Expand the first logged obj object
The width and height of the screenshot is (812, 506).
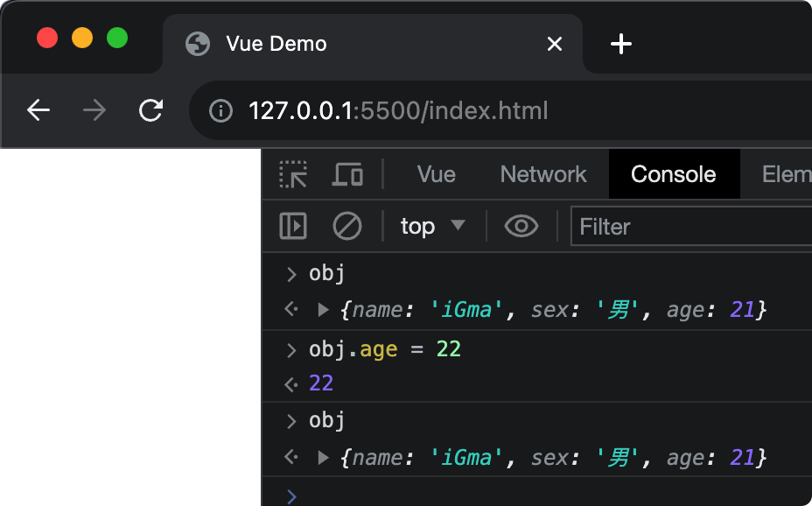coord(323,309)
